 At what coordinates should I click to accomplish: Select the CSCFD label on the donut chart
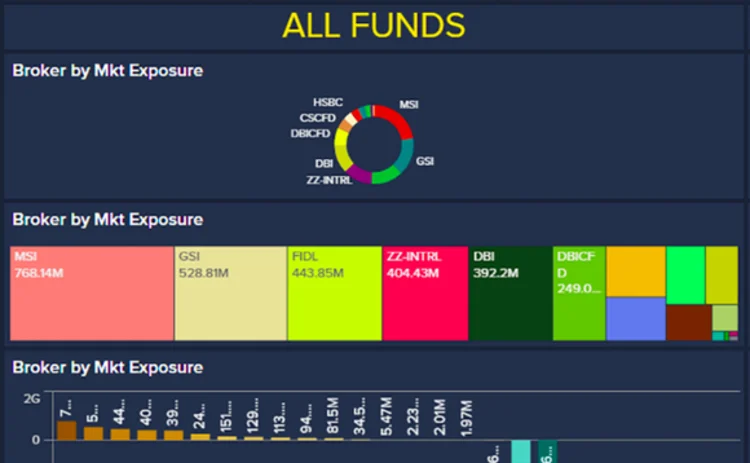click(318, 118)
